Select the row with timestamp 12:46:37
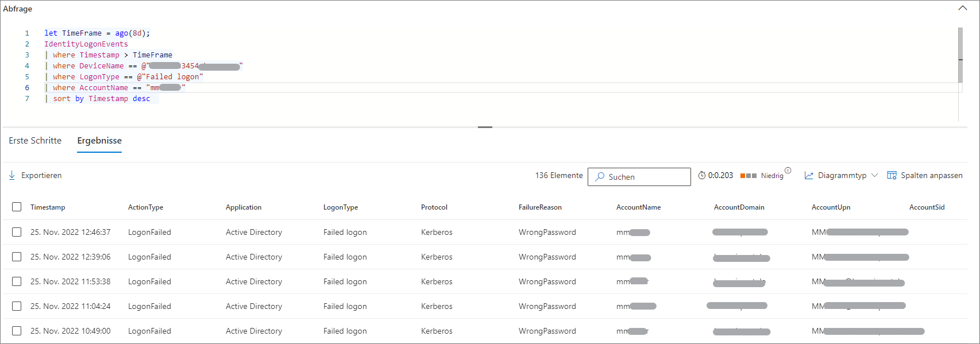Viewport: 980px width, 344px height. pyautogui.click(x=17, y=232)
